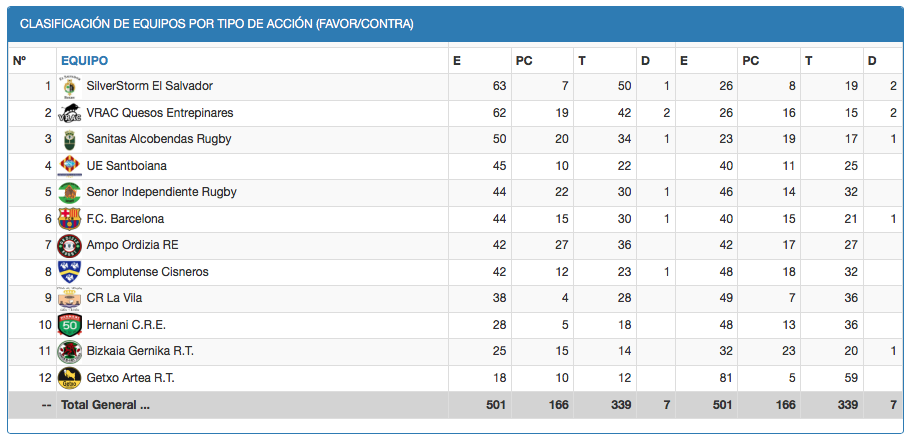Click the SilverStorm El Salvador team logo
The image size is (911, 442).
pos(69,86)
